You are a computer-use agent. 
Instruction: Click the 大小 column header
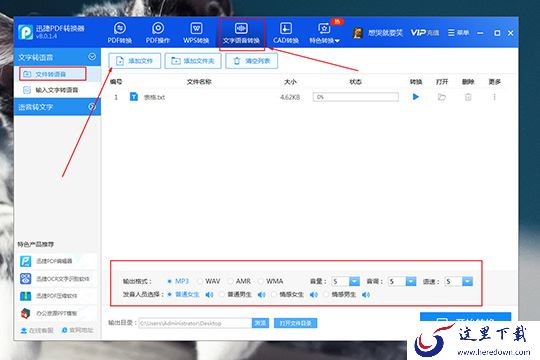290,82
